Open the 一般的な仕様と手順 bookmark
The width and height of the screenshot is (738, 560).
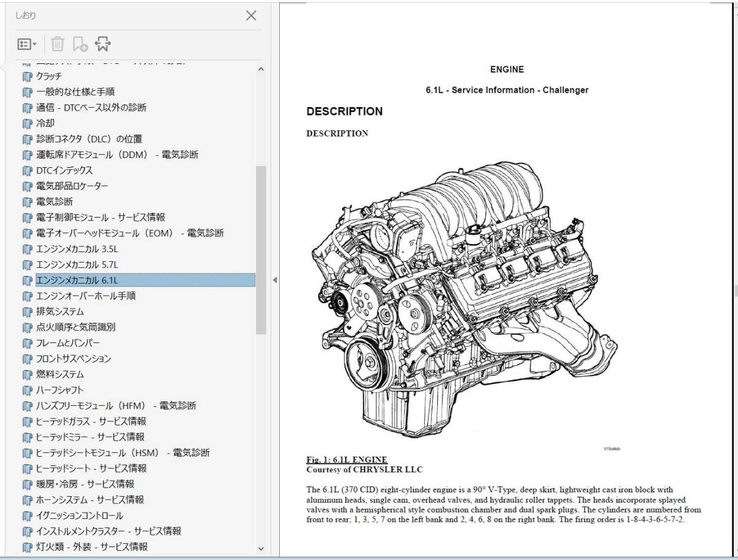point(75,92)
